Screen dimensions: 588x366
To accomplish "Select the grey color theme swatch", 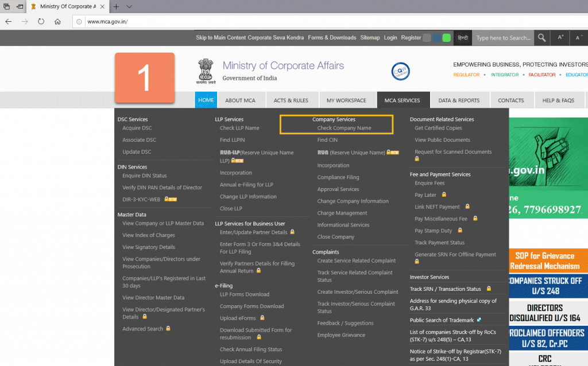I will [x=427, y=38].
